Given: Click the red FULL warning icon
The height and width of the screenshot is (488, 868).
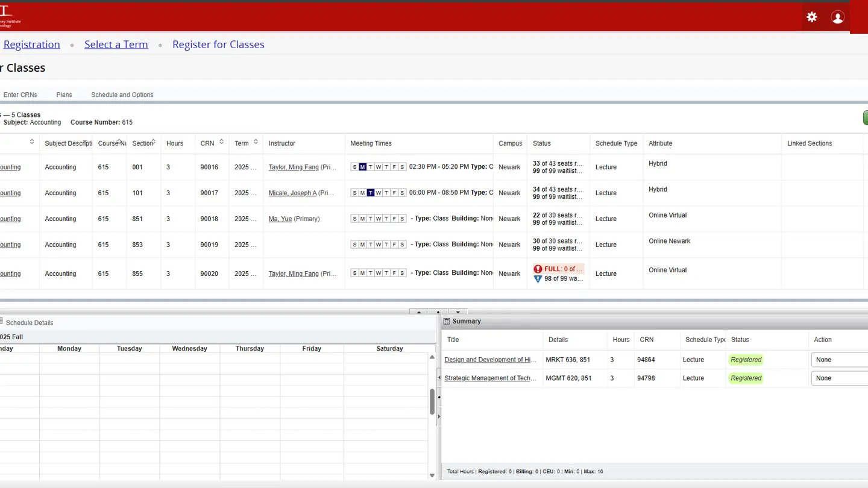Looking at the screenshot, I should tap(538, 269).
